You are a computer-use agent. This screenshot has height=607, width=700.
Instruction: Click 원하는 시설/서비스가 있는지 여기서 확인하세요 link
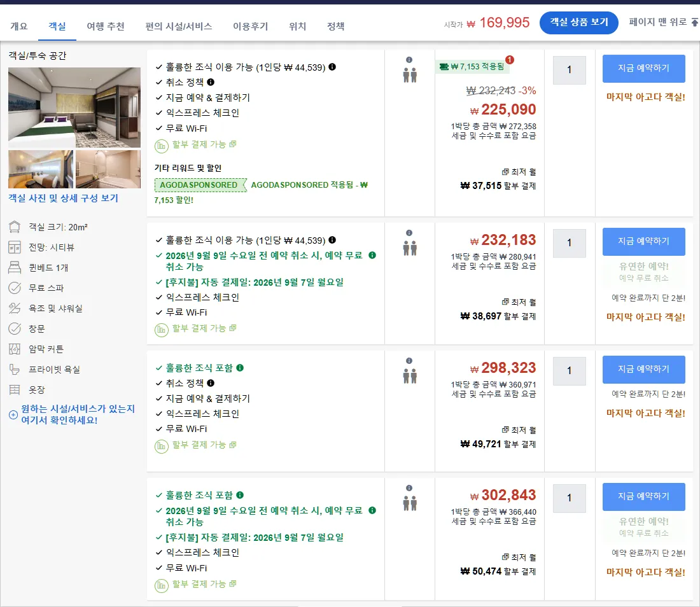[x=78, y=415]
